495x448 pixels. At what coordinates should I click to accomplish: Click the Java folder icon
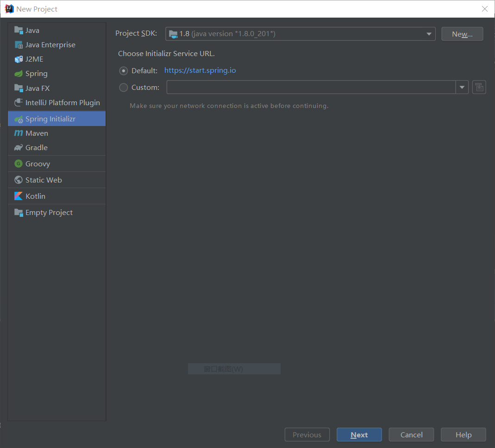point(19,30)
